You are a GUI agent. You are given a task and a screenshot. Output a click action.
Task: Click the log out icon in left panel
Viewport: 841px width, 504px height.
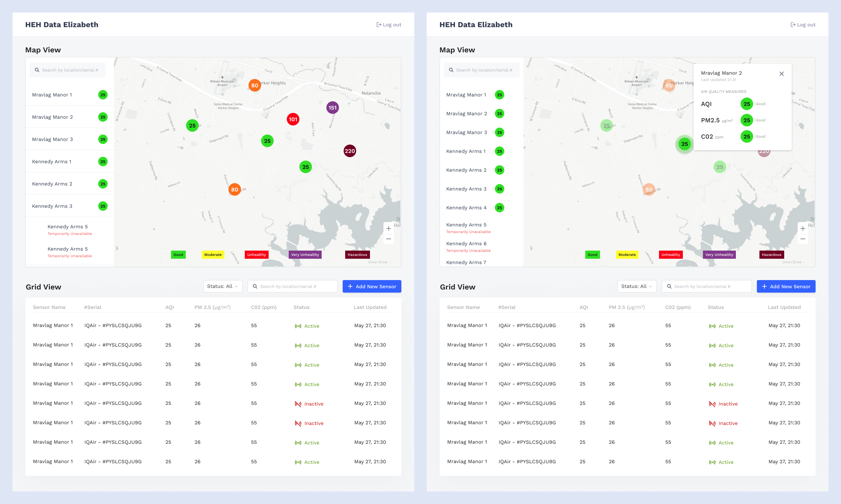pyautogui.click(x=378, y=25)
